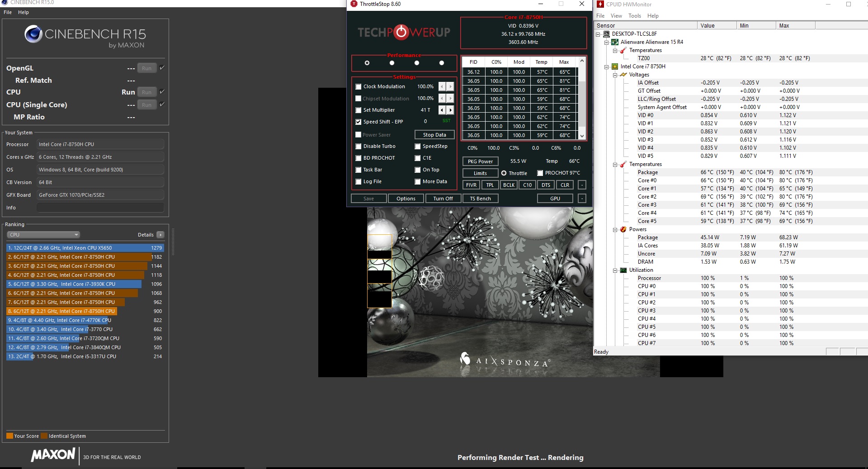Select the last Performance profile radio button

(x=442, y=63)
